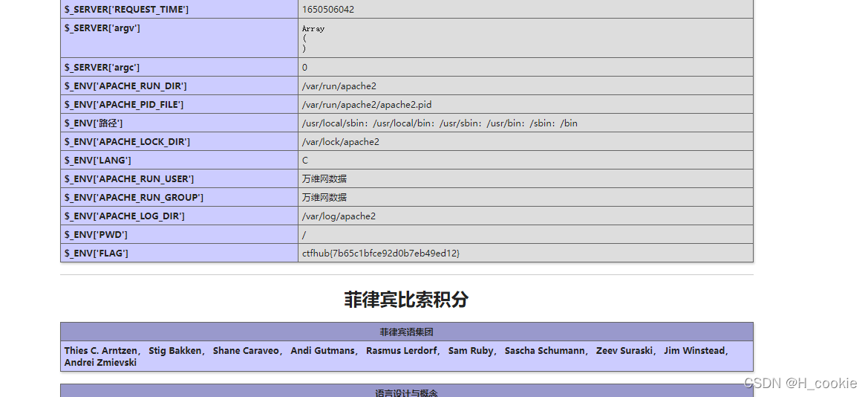Select the $_ENV['APACHE_RUN_USER'] label
The image size is (868, 397).
point(129,178)
